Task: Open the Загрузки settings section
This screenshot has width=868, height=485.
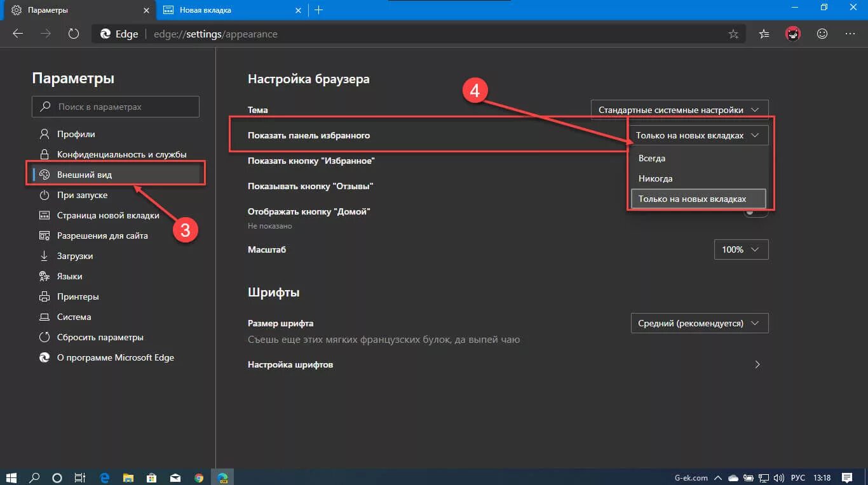Action: (x=116, y=256)
